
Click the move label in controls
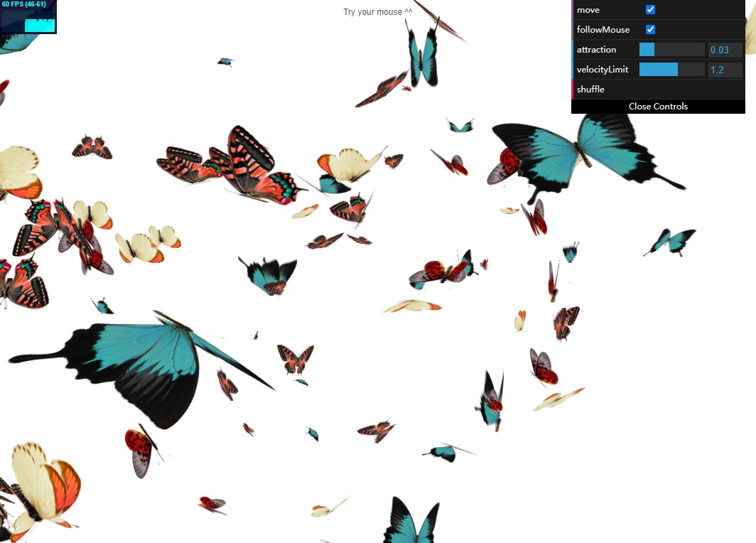(588, 10)
